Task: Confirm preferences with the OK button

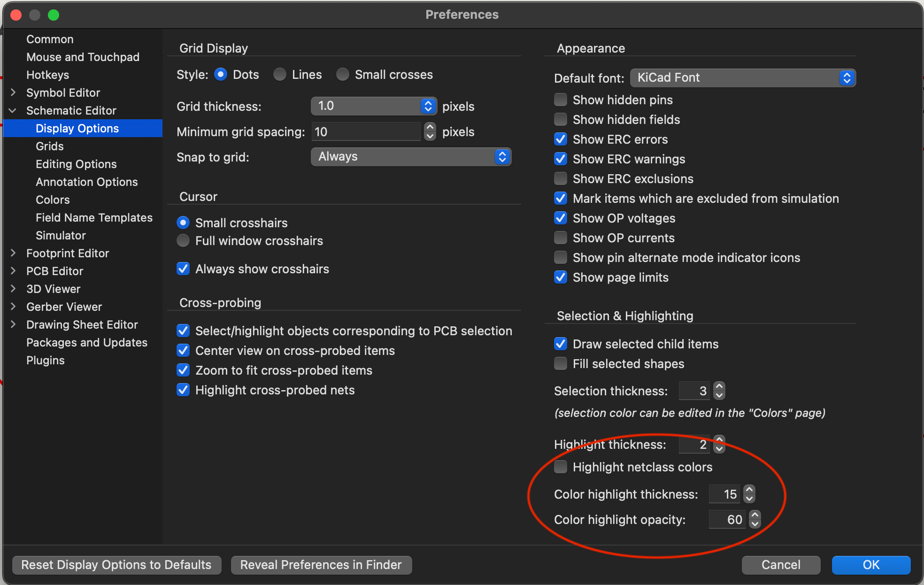Action: (x=871, y=565)
